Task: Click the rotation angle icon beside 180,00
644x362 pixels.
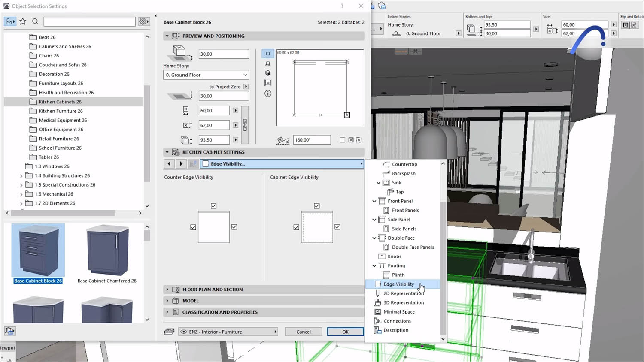Action: pos(283,139)
